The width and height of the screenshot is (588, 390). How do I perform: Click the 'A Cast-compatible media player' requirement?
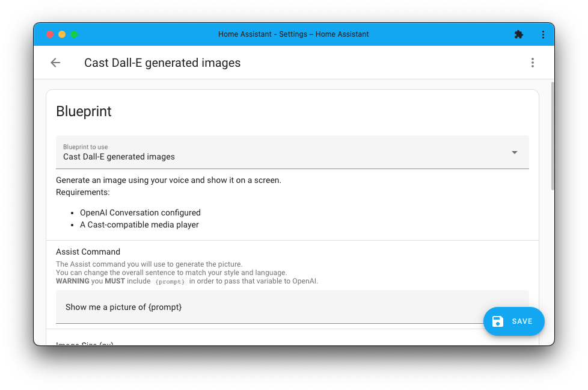(139, 224)
